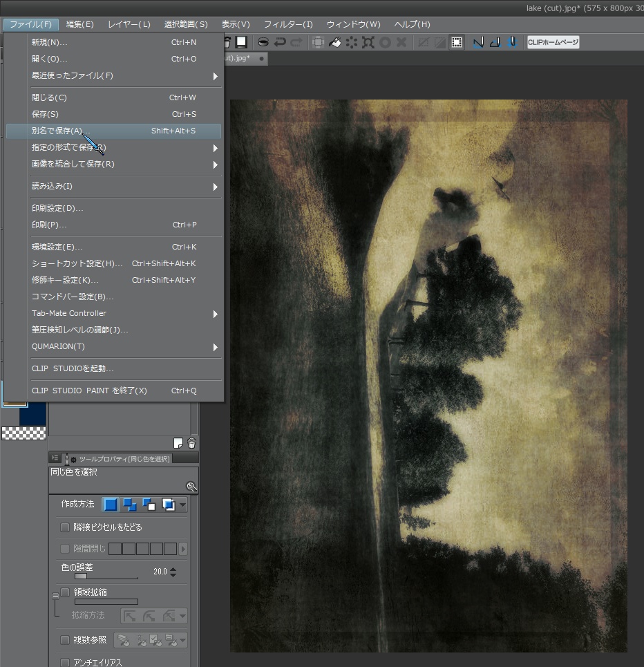Select the new selection creation mode icon
Screen dimensions: 644x667
click(x=111, y=505)
